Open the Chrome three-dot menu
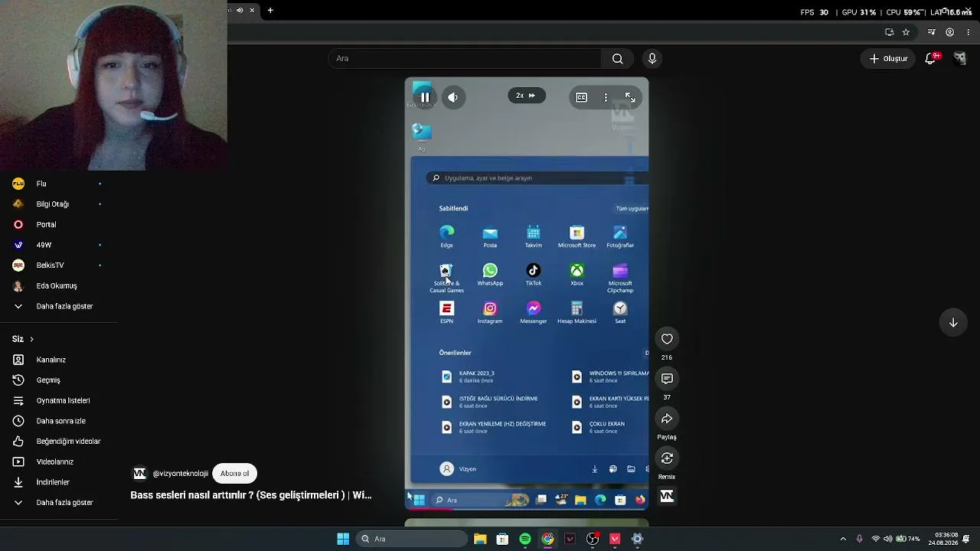The height and width of the screenshot is (551, 980). tap(969, 32)
